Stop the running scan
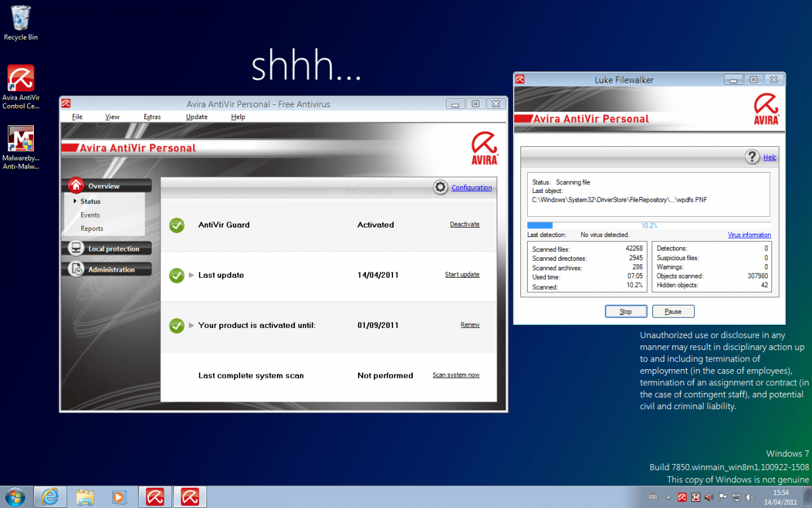The width and height of the screenshot is (812, 508). [626, 312]
